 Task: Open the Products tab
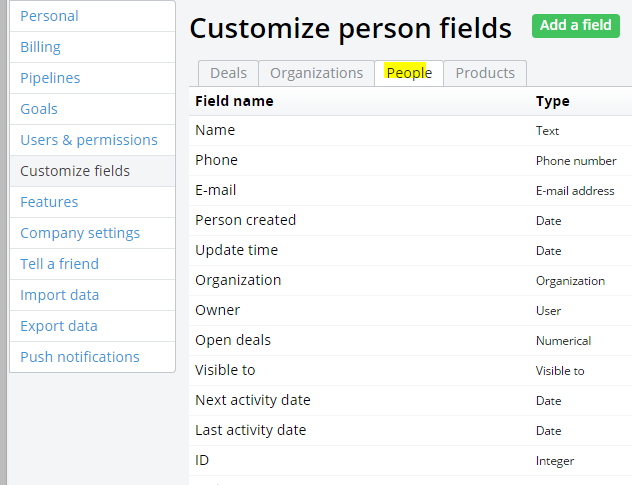(485, 73)
